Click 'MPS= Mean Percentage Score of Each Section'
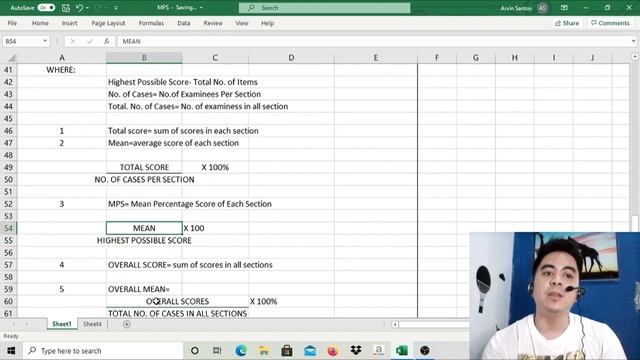 click(x=189, y=204)
